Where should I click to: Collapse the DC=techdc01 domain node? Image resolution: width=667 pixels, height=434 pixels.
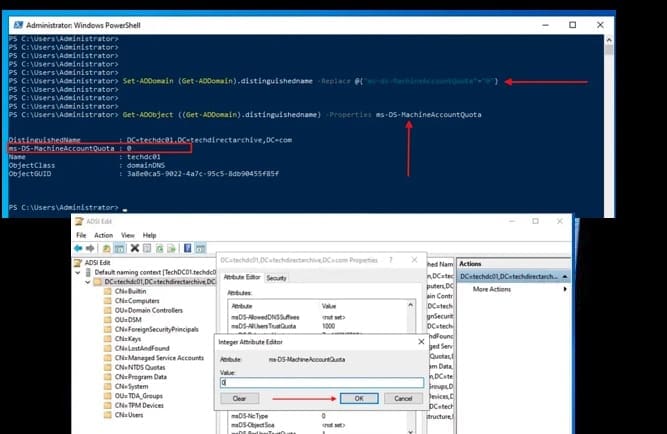tap(88, 283)
